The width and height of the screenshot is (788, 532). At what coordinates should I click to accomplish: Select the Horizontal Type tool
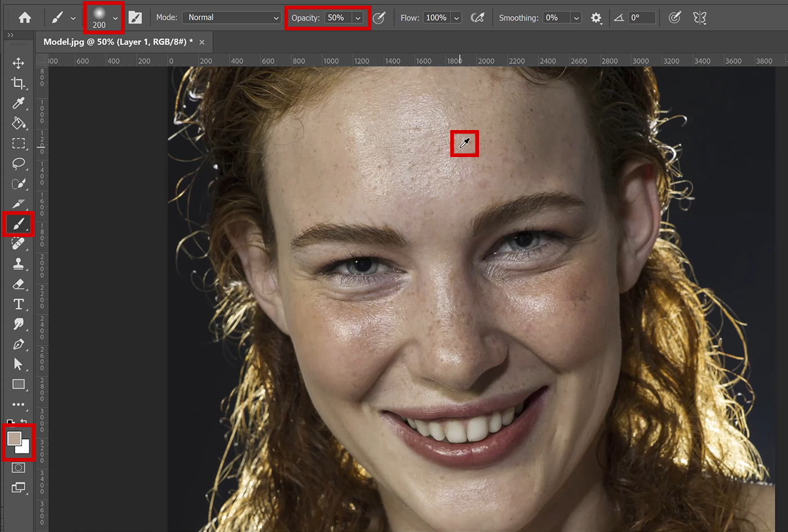[x=19, y=304]
